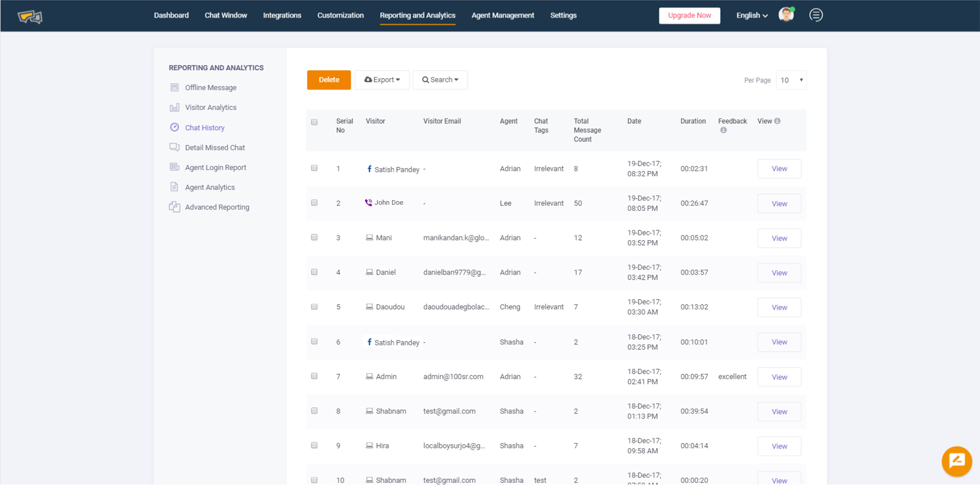Open the hamburger menu icon in header

coord(816,15)
